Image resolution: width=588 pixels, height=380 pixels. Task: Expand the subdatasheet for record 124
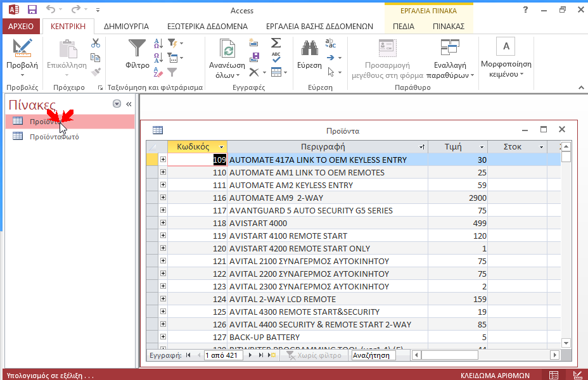163,299
